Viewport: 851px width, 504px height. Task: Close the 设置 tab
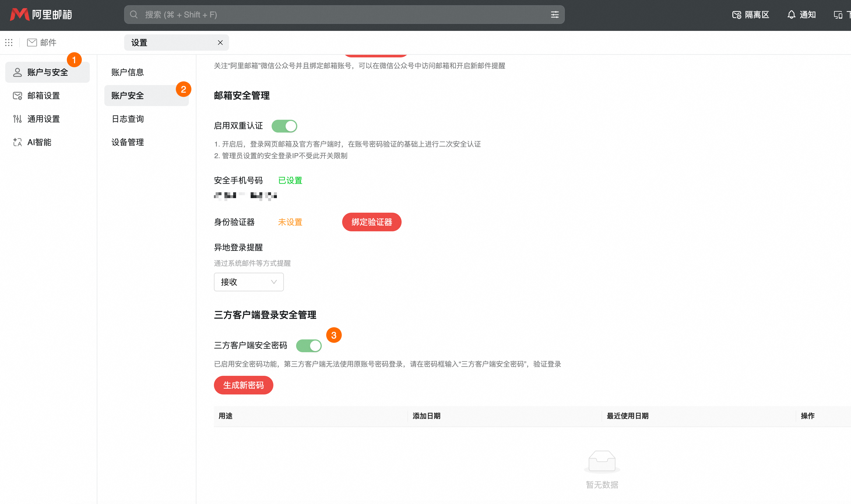point(220,43)
